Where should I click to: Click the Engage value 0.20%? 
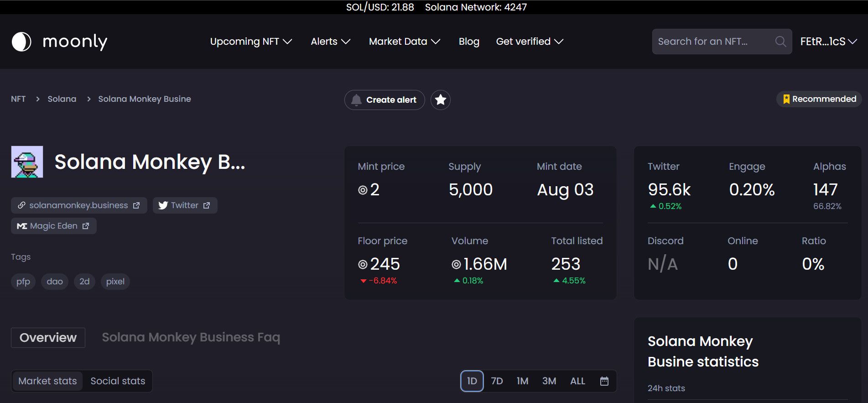point(752,190)
